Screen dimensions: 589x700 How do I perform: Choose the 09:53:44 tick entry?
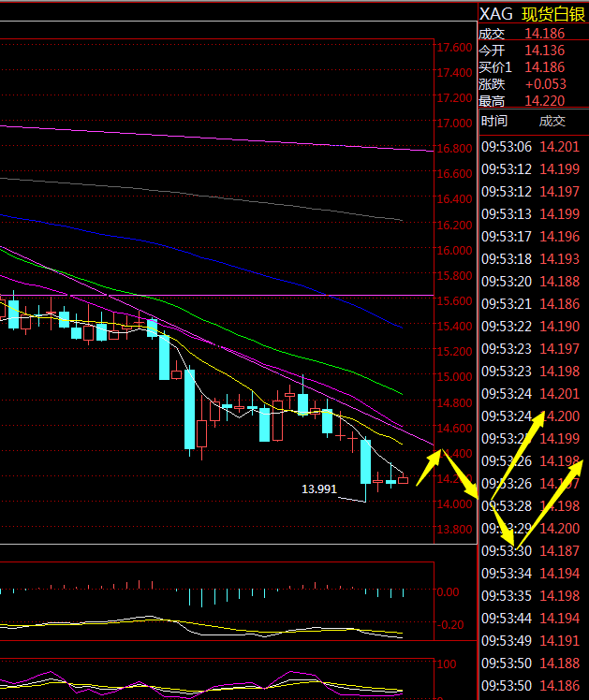pyautogui.click(x=532, y=618)
